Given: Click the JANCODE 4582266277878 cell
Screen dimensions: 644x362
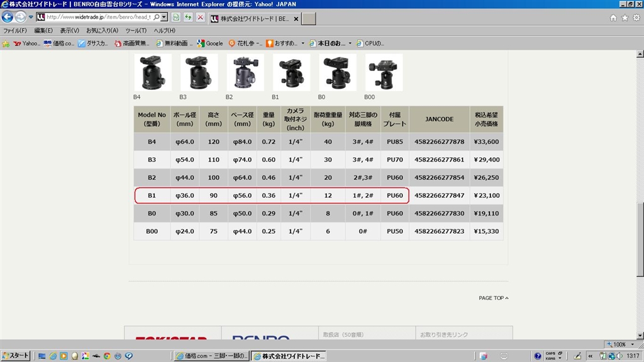Looking at the screenshot, I should 440,141.
